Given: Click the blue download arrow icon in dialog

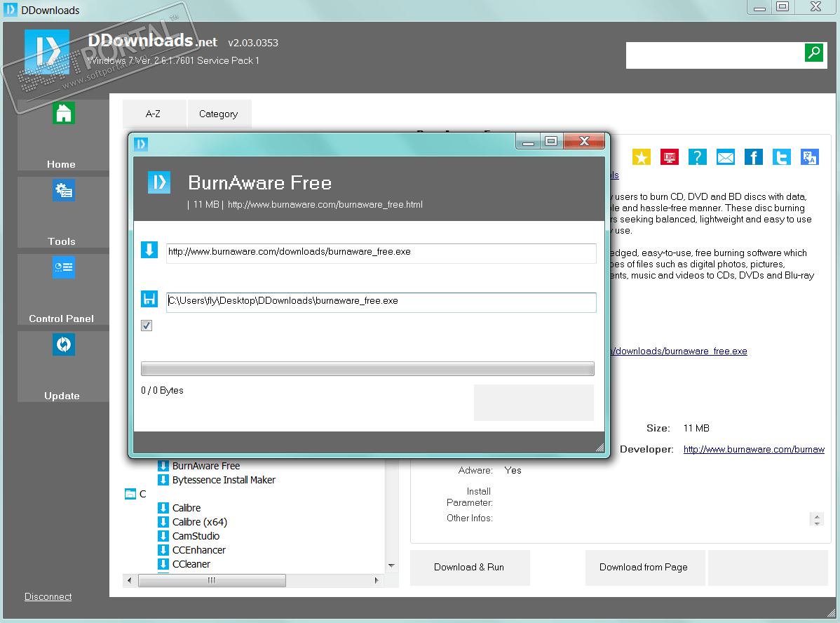Looking at the screenshot, I should pyautogui.click(x=149, y=249).
